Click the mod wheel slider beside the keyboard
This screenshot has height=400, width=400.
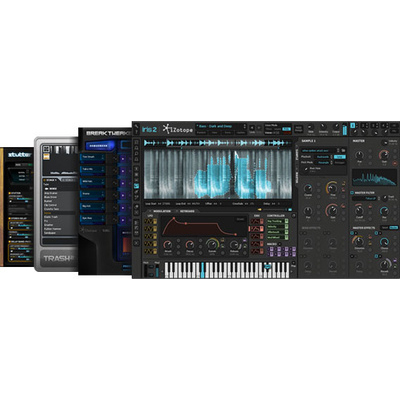tap(157, 271)
